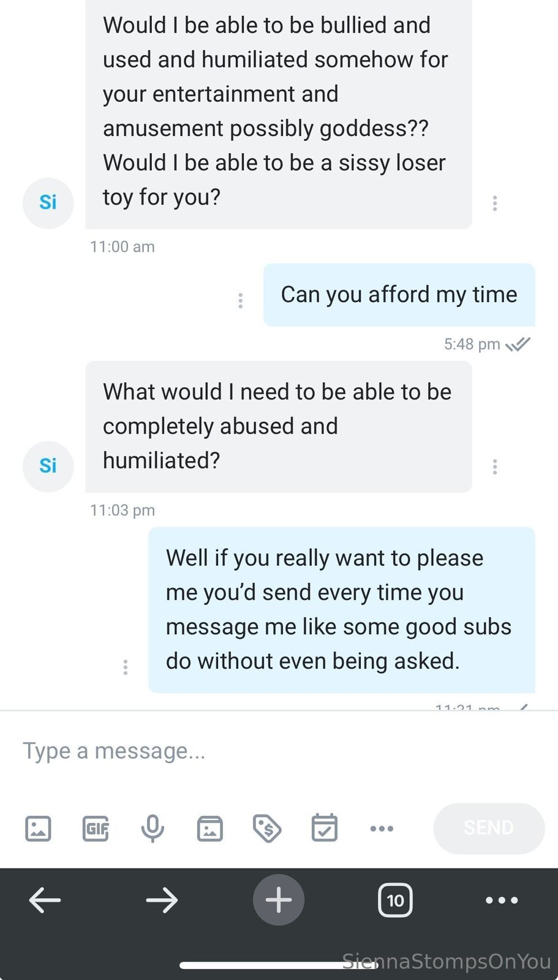This screenshot has width=558, height=980.
Task: Tap the microphone voice message icon
Action: click(x=153, y=829)
